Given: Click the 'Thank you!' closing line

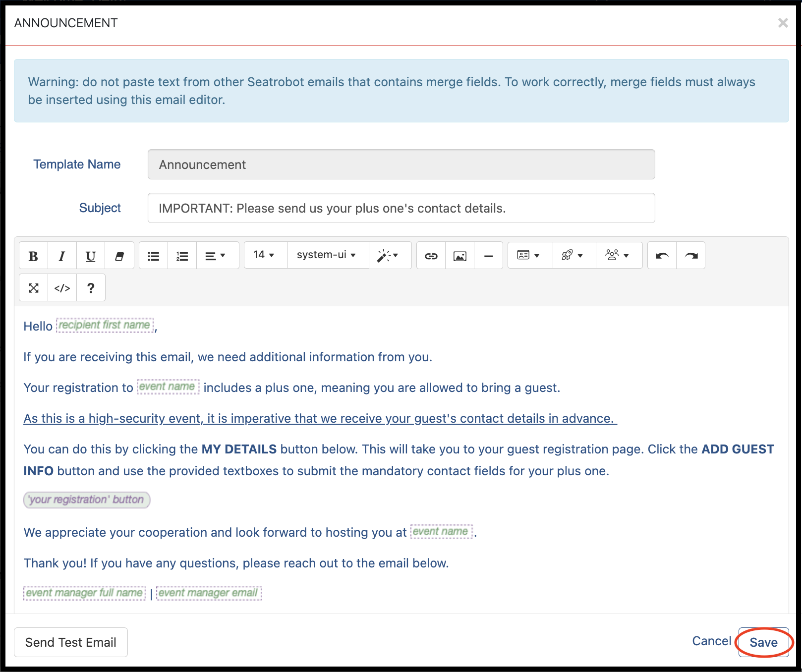Looking at the screenshot, I should (x=236, y=563).
